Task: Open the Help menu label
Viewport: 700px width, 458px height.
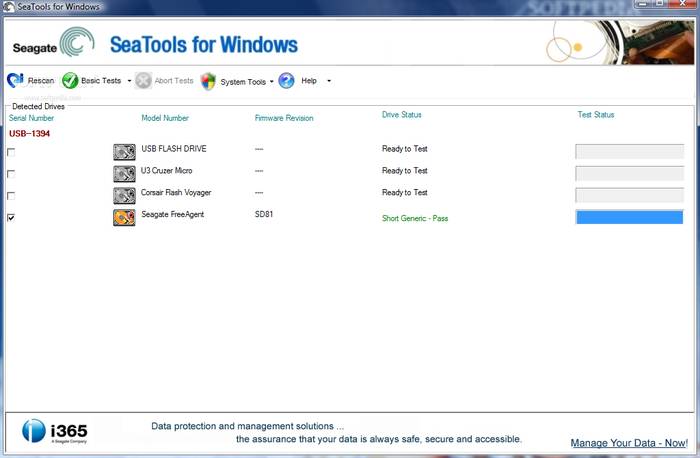Action: [x=309, y=81]
